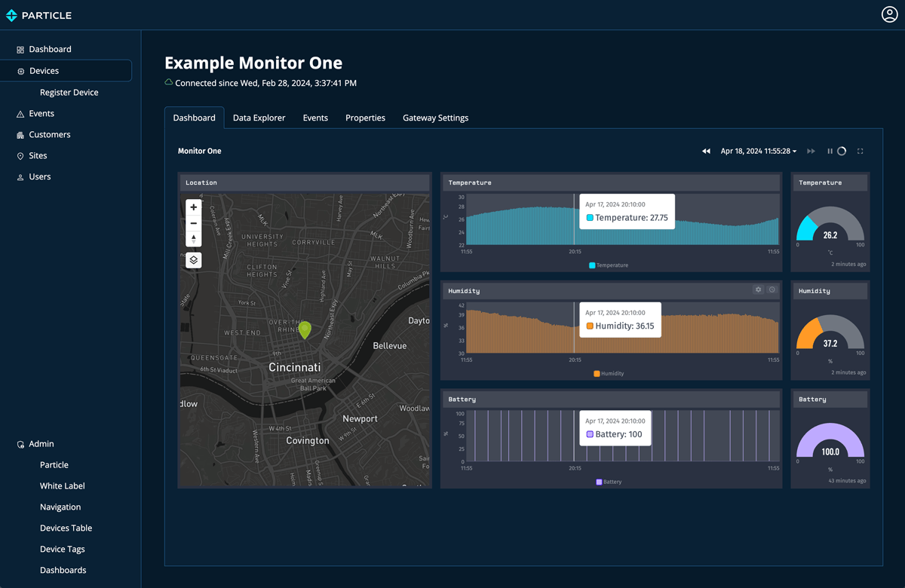
Task: Click the Register Device link
Action: click(69, 91)
